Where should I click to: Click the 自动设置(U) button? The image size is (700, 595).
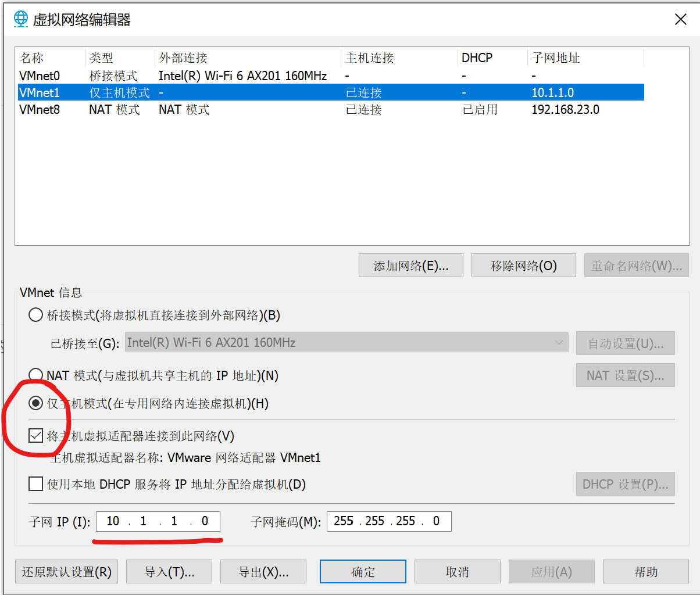(x=626, y=343)
